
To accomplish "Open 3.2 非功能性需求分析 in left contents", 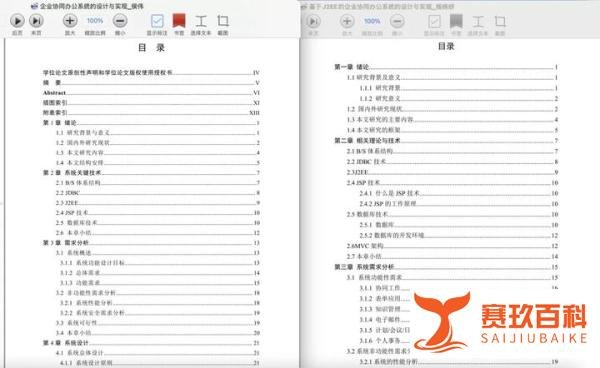I will [x=158, y=293].
